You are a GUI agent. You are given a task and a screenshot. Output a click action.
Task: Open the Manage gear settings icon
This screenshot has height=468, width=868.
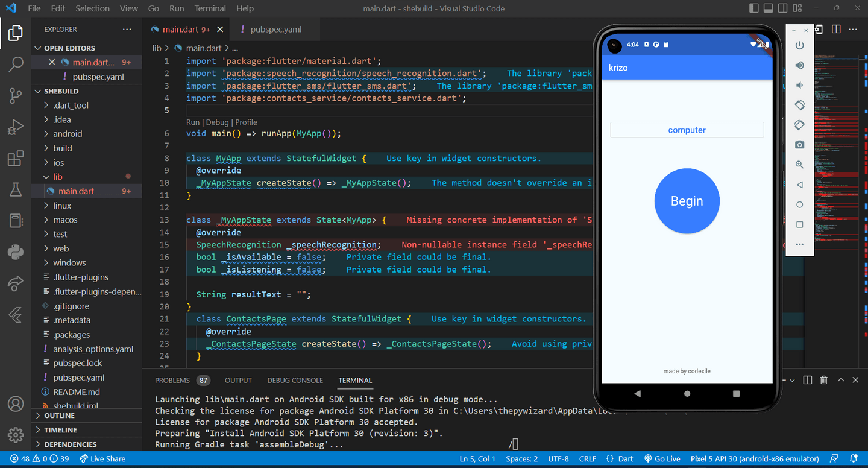tap(16, 435)
